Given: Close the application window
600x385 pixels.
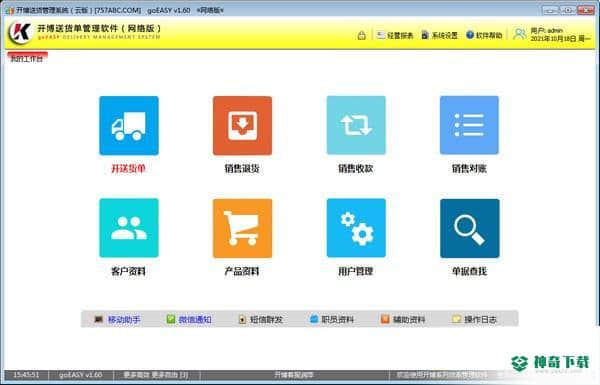Looking at the screenshot, I should (586, 10).
